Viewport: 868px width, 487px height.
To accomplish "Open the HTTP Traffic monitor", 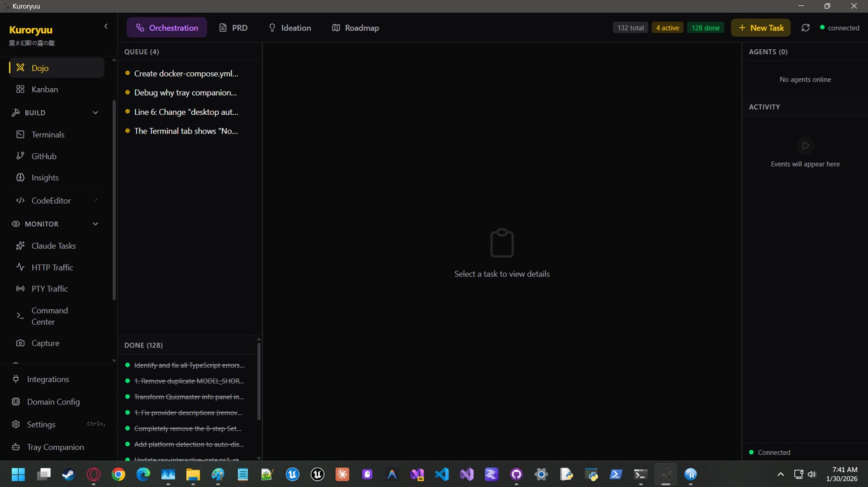I will (52, 268).
